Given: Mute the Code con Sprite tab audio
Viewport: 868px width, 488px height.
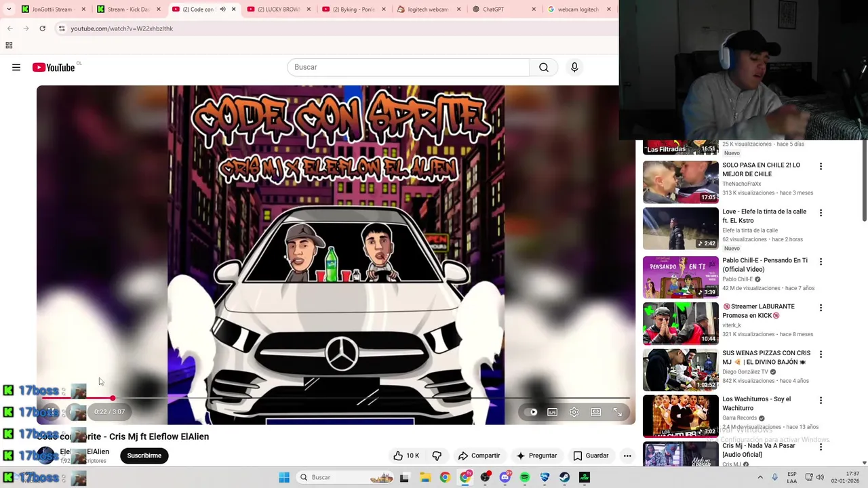Looking at the screenshot, I should pos(222,9).
